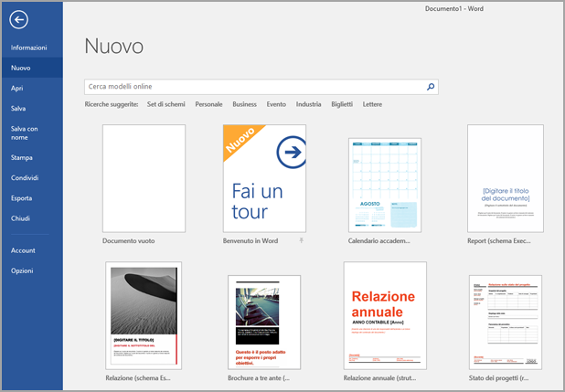565x392 pixels.
Task: Click the Benvenuto in Word label
Action: 251,240
